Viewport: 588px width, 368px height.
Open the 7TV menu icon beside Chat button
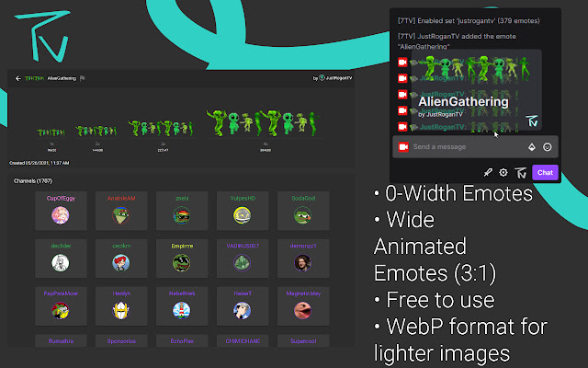click(521, 173)
